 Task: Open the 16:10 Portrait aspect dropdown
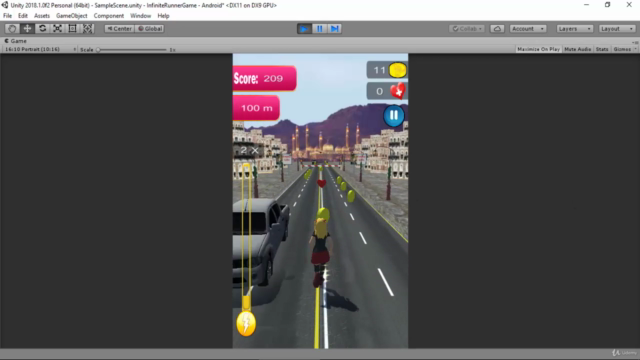tap(40, 49)
